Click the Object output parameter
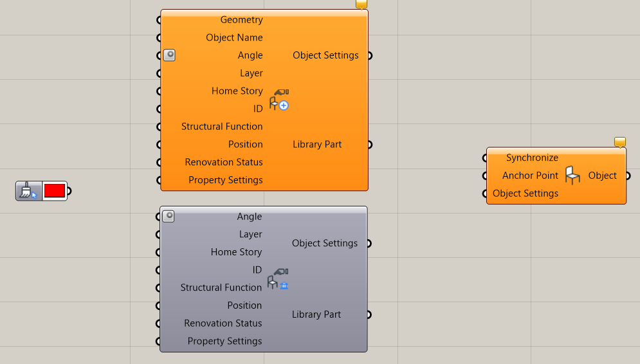This screenshot has width=640, height=364. [x=603, y=176]
